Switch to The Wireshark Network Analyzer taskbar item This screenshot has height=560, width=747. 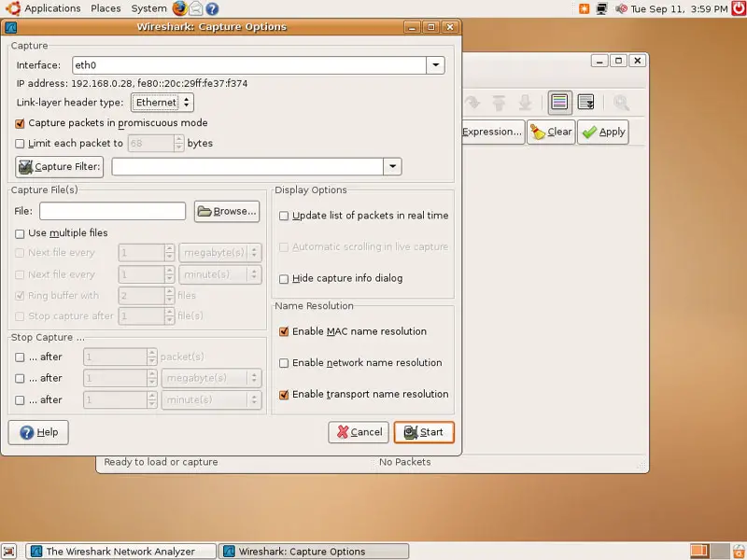(120, 552)
